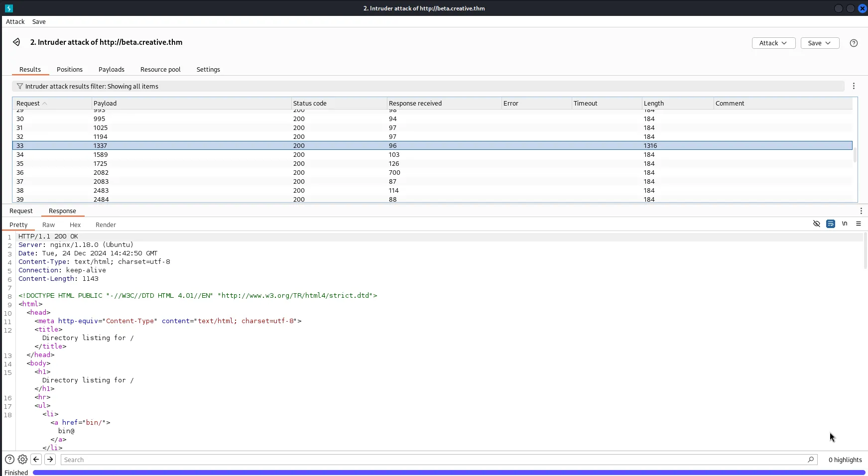Switch to the Payloads tab

tap(111, 70)
